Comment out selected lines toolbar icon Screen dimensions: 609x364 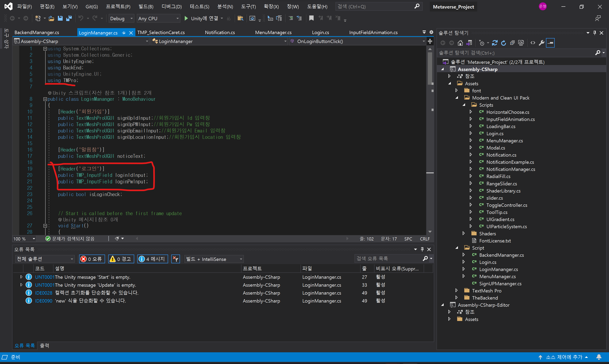click(291, 18)
